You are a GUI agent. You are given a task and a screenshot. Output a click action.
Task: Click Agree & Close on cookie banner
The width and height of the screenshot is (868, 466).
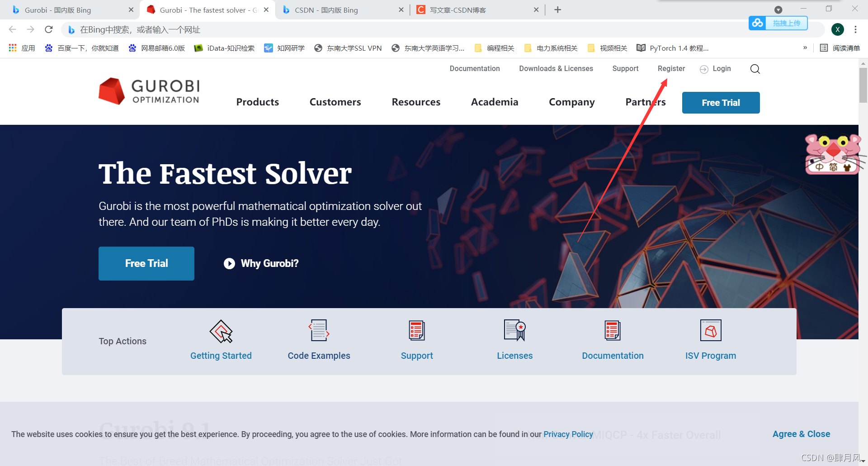[x=801, y=434]
